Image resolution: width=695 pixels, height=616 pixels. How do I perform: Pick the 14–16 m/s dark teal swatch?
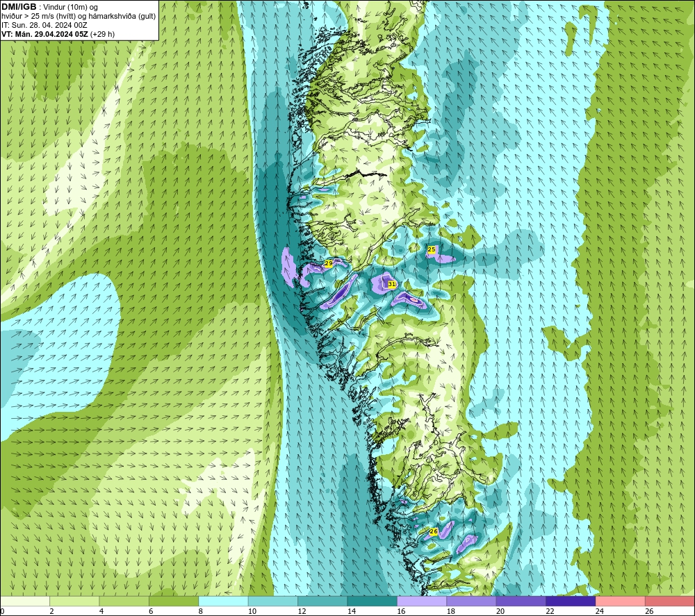(x=373, y=601)
